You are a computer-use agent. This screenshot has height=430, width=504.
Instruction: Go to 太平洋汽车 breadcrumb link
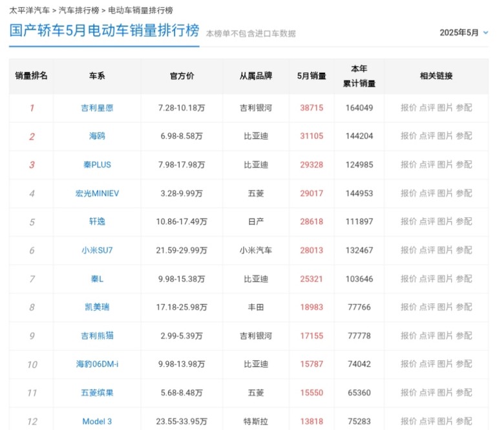(x=29, y=10)
